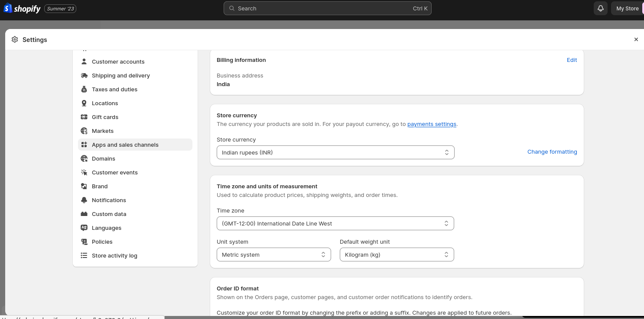Click the Gift cards icon
Screen dimensions: 644x319
click(x=84, y=117)
